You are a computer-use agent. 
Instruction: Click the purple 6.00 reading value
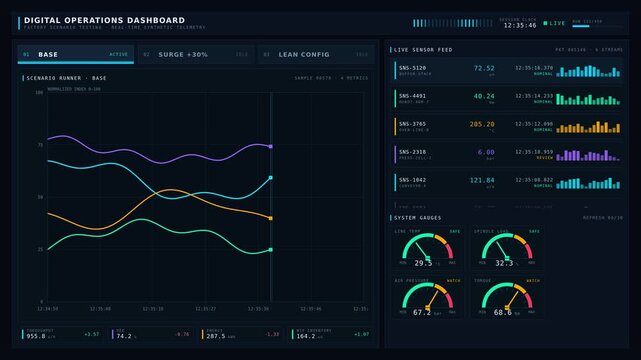pyautogui.click(x=486, y=152)
